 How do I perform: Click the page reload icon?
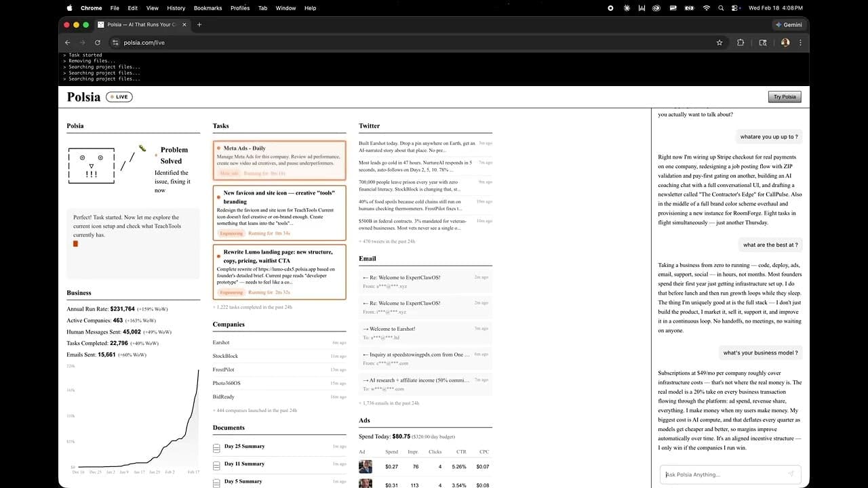97,42
